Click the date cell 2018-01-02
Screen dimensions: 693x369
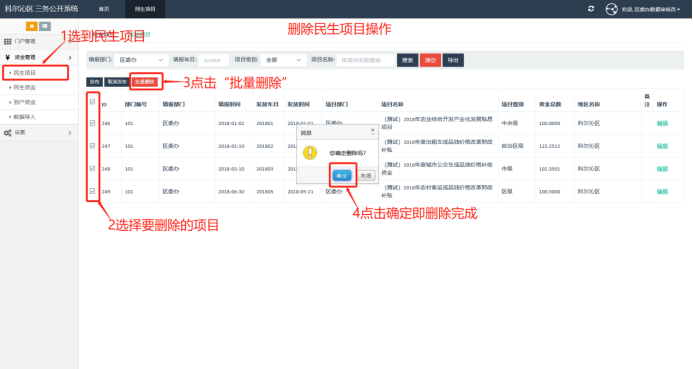231,123
